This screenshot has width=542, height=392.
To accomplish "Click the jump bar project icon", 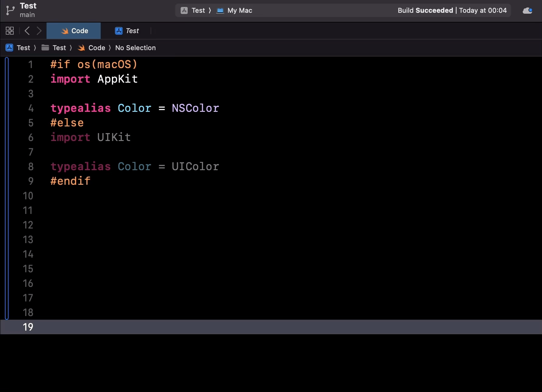I will [x=9, y=48].
